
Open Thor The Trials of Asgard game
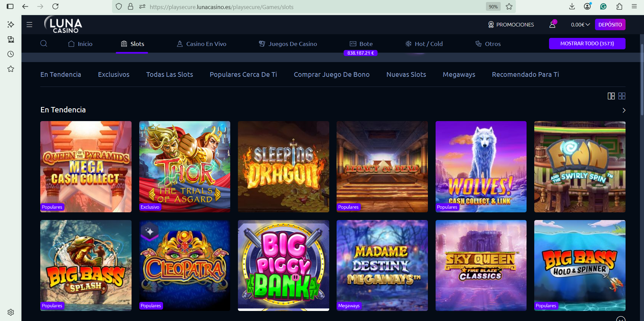coord(185,167)
